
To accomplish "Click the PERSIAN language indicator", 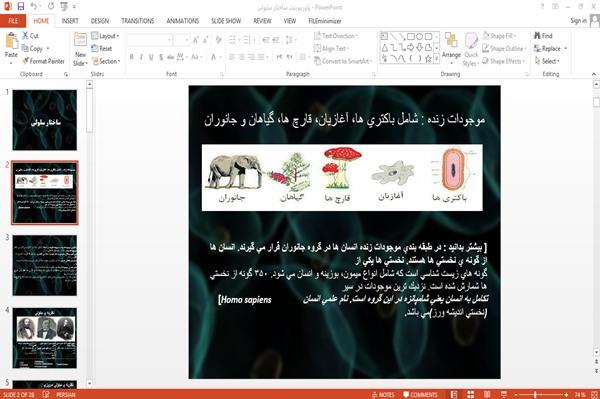I will coord(66,394).
